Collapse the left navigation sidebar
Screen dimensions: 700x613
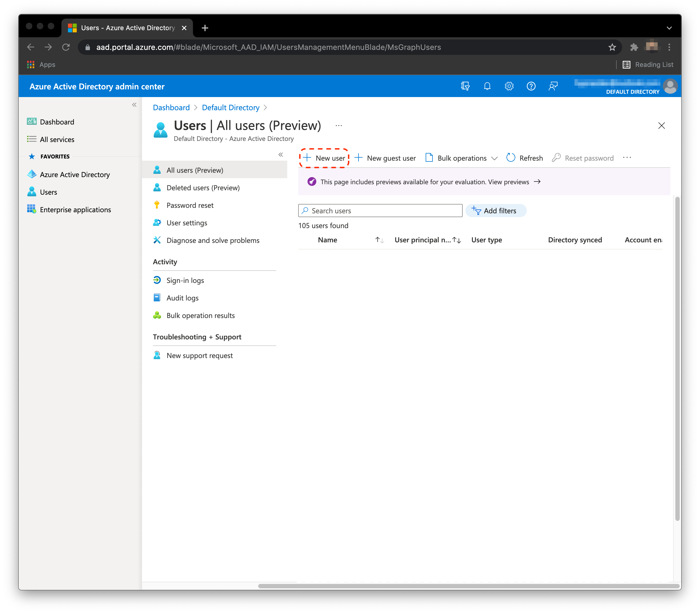point(134,105)
